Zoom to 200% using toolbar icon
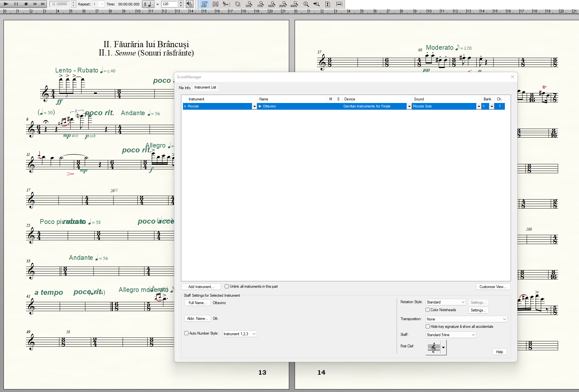 point(283,4)
